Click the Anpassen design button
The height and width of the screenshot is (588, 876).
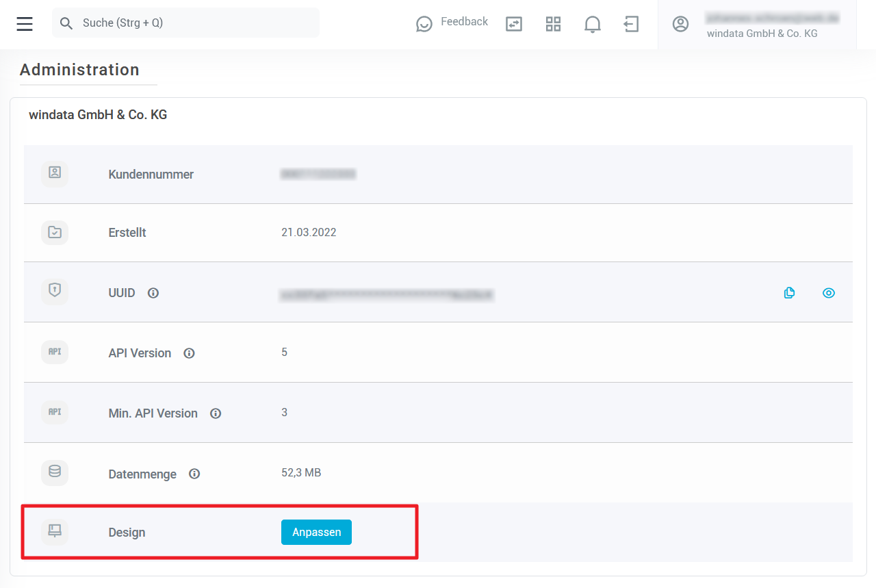(316, 532)
